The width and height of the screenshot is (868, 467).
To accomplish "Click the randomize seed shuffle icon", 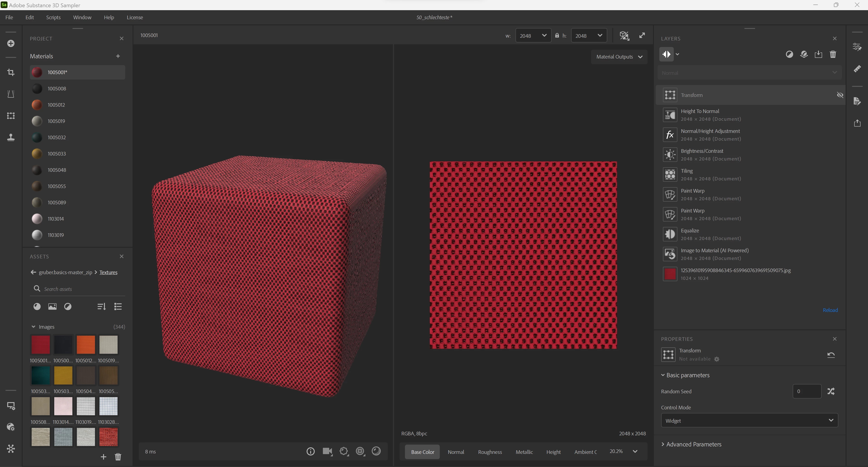I will pos(831,391).
